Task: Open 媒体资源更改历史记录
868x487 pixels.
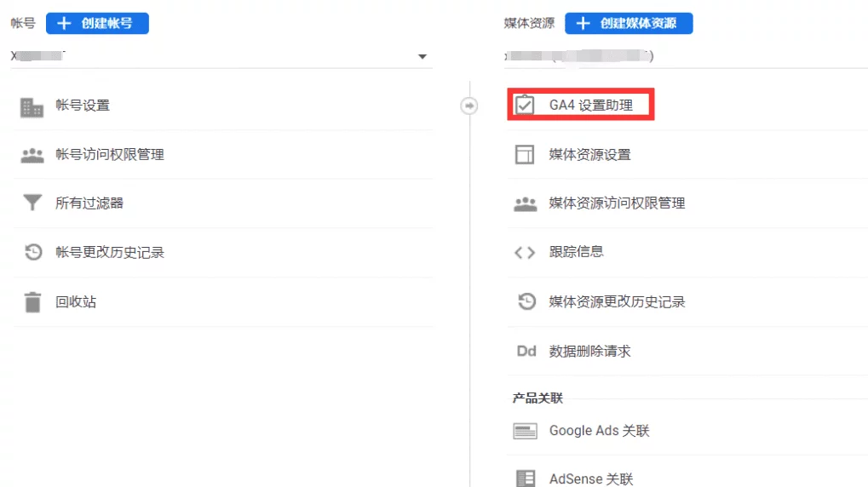Action: tap(617, 301)
